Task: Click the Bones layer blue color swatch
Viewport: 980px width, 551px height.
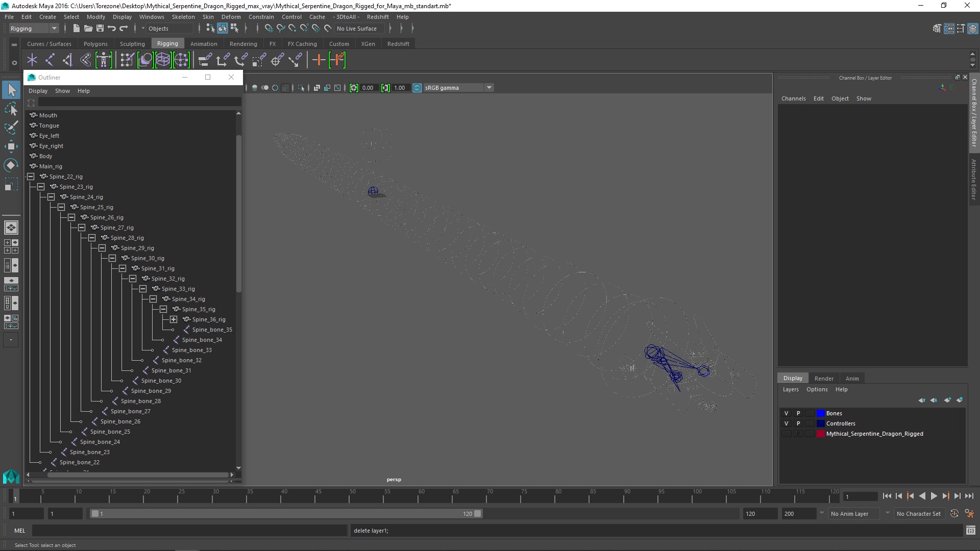Action: pyautogui.click(x=820, y=413)
